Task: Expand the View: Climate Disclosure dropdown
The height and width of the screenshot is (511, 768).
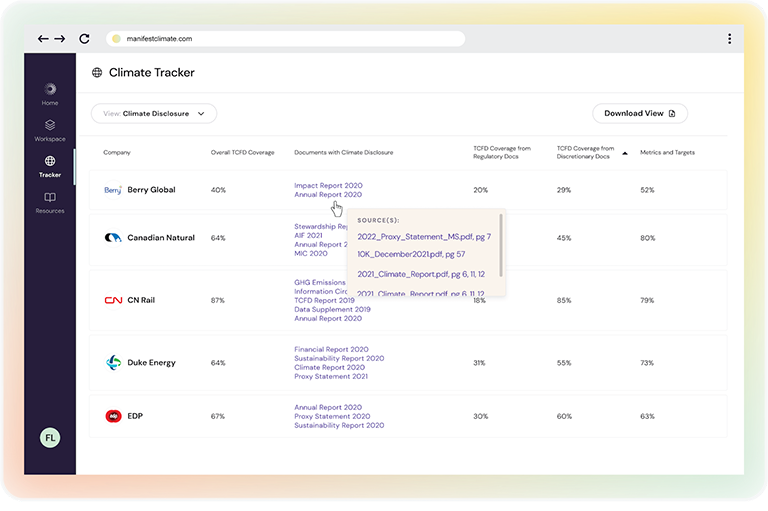Action: 154,114
